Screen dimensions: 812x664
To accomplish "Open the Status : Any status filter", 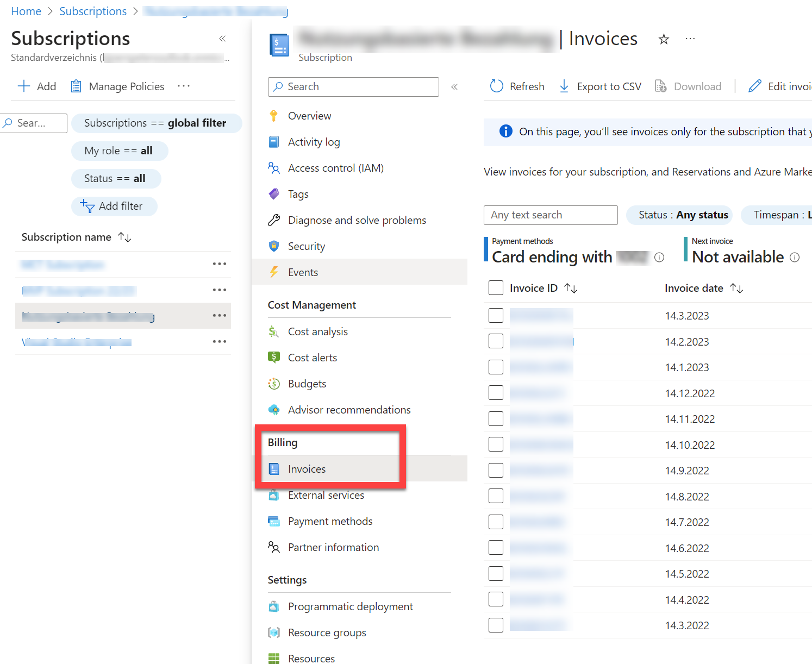I will [x=679, y=215].
